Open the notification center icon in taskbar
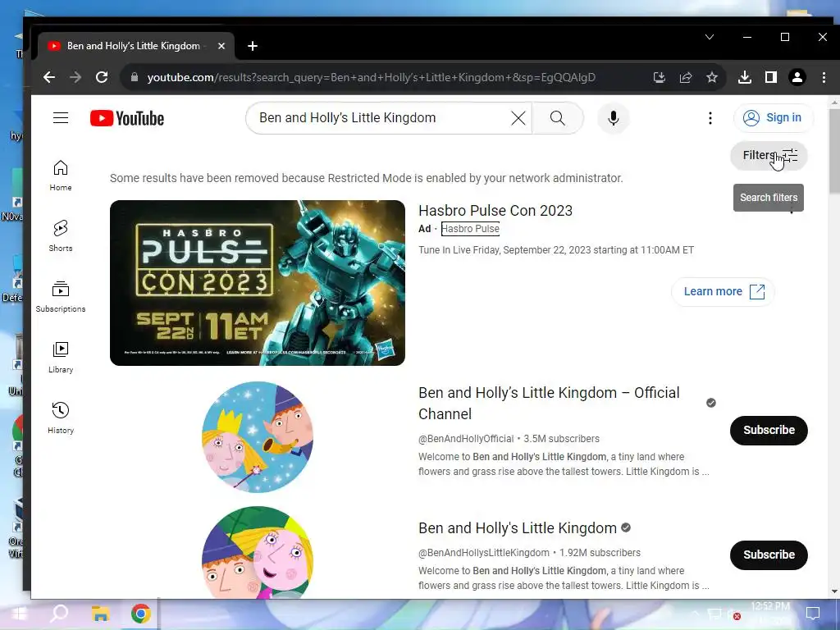Screen dimensions: 840x630 tap(813, 614)
